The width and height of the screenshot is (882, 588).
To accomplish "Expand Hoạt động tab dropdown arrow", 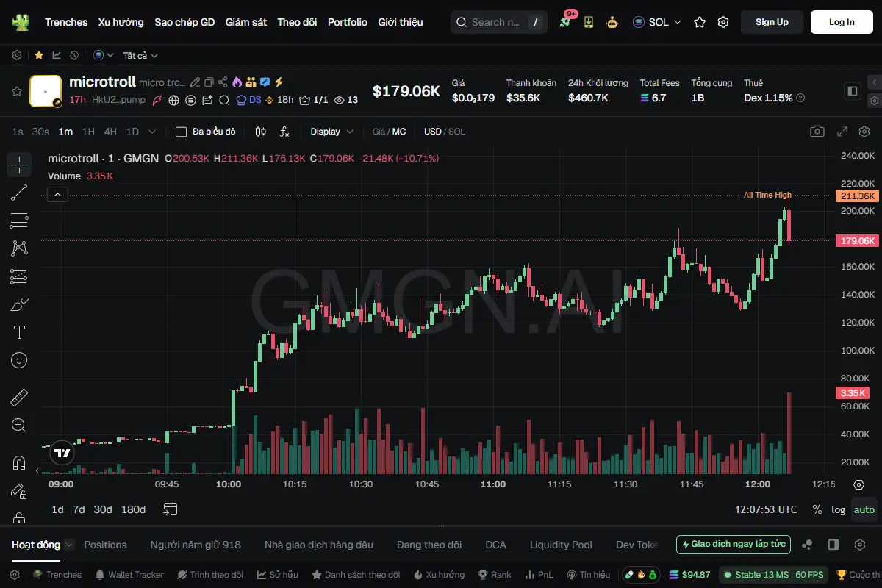I will tap(69, 545).
